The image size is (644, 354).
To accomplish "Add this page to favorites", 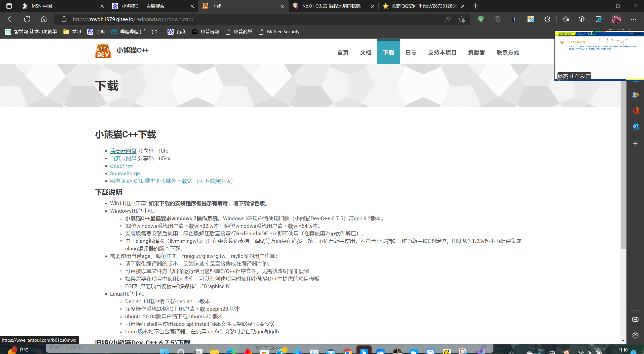I will (461, 19).
